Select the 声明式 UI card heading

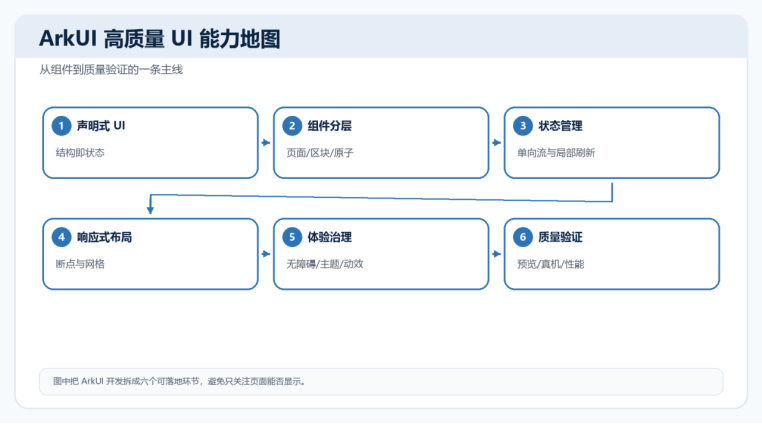(x=101, y=126)
